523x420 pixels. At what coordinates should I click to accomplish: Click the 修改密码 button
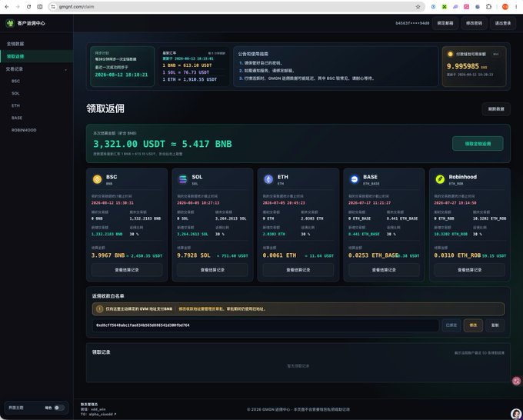(474, 23)
